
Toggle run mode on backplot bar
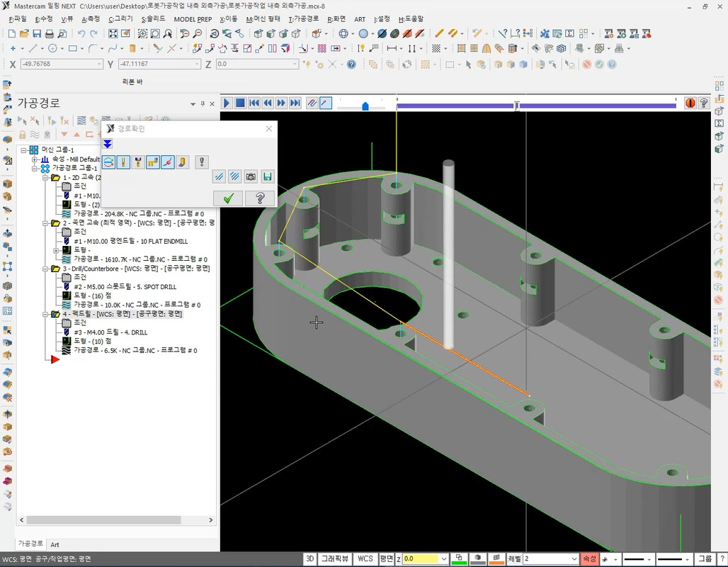pos(326,103)
